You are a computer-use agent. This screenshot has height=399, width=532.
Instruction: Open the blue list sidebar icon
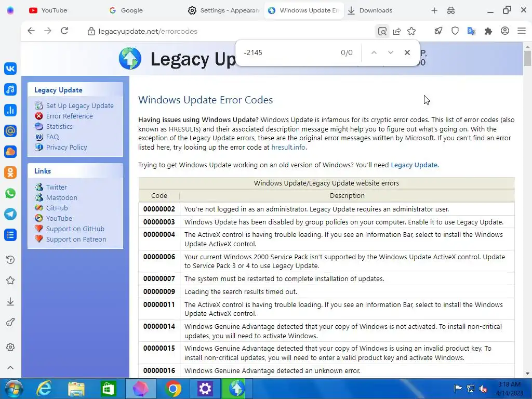pos(10,235)
